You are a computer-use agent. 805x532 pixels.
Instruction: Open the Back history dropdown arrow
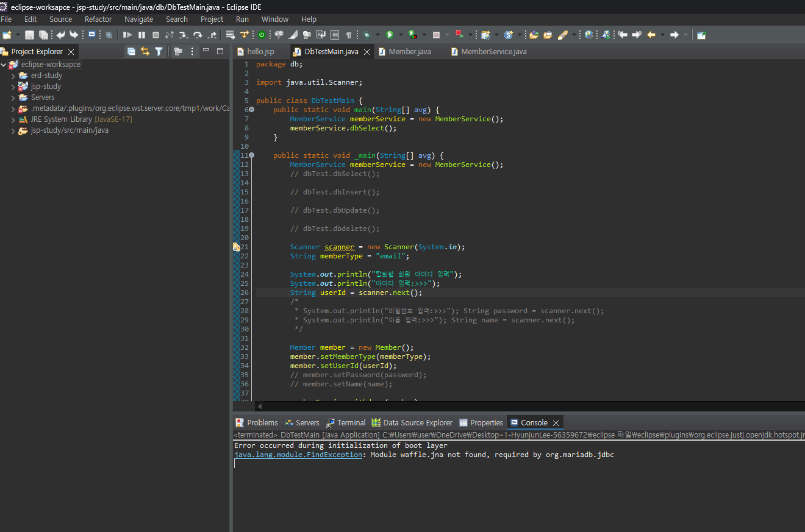coord(662,35)
